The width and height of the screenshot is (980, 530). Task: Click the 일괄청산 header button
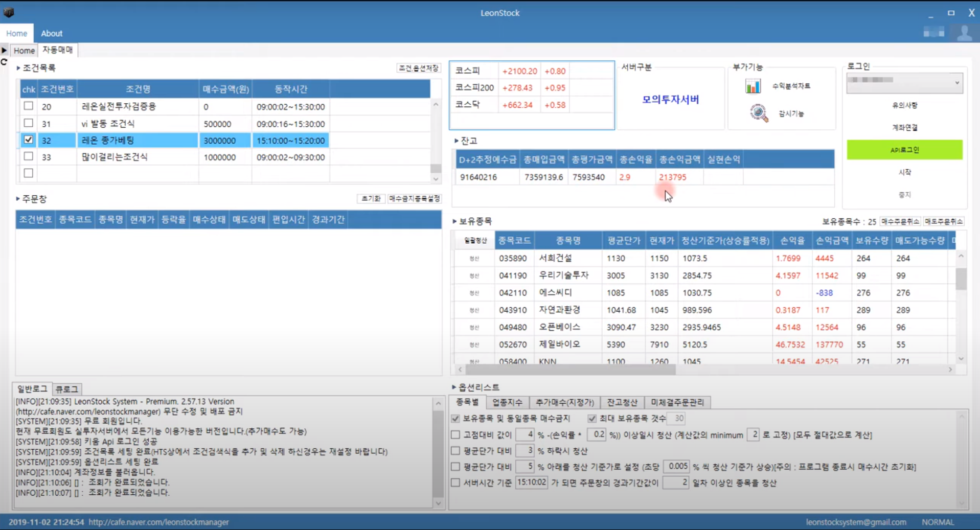475,240
